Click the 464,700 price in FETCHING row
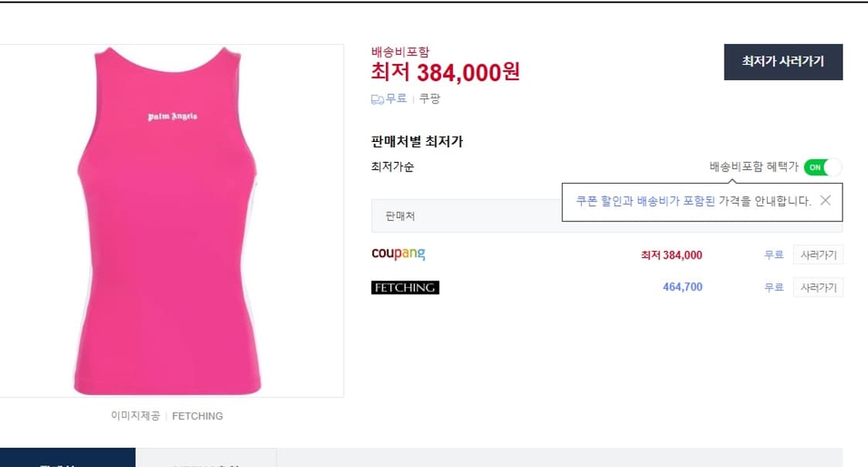 click(683, 287)
